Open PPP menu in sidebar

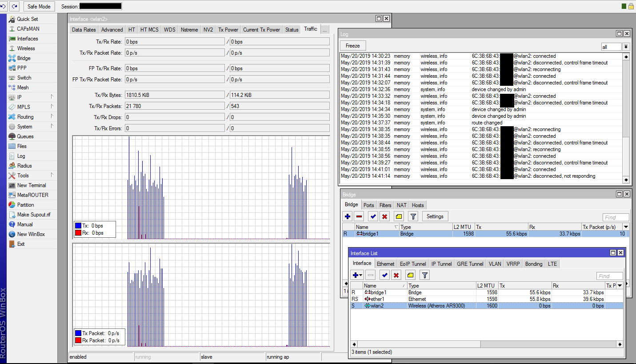coord(22,68)
